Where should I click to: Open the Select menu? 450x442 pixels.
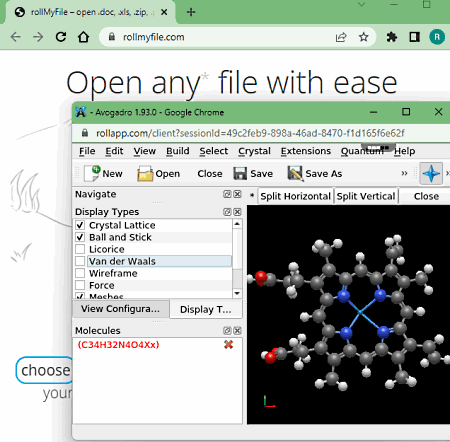(x=214, y=151)
